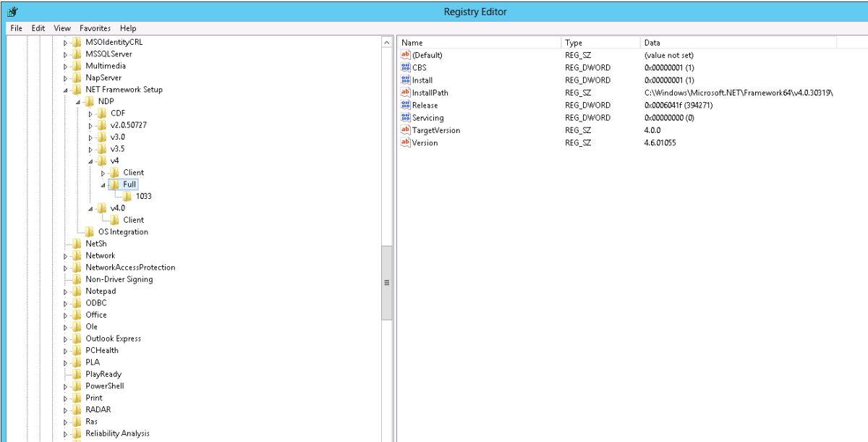Click the Office folder icon

coord(77,315)
